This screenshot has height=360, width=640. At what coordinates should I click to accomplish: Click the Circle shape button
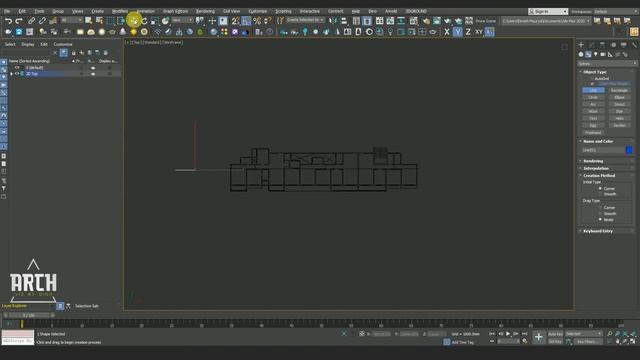coord(593,97)
